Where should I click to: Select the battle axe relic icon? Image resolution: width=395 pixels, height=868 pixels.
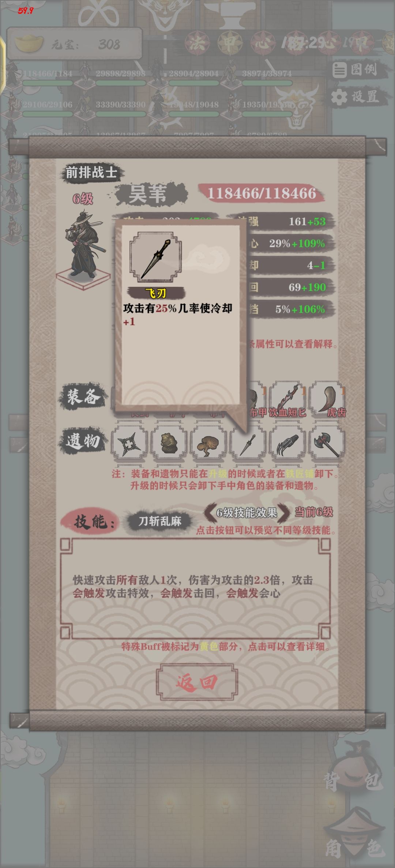click(x=327, y=442)
